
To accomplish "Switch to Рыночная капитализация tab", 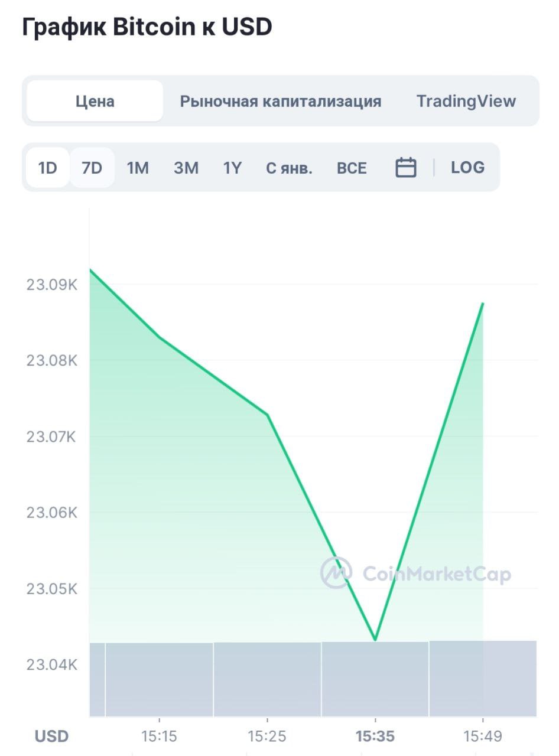I will coord(281,101).
